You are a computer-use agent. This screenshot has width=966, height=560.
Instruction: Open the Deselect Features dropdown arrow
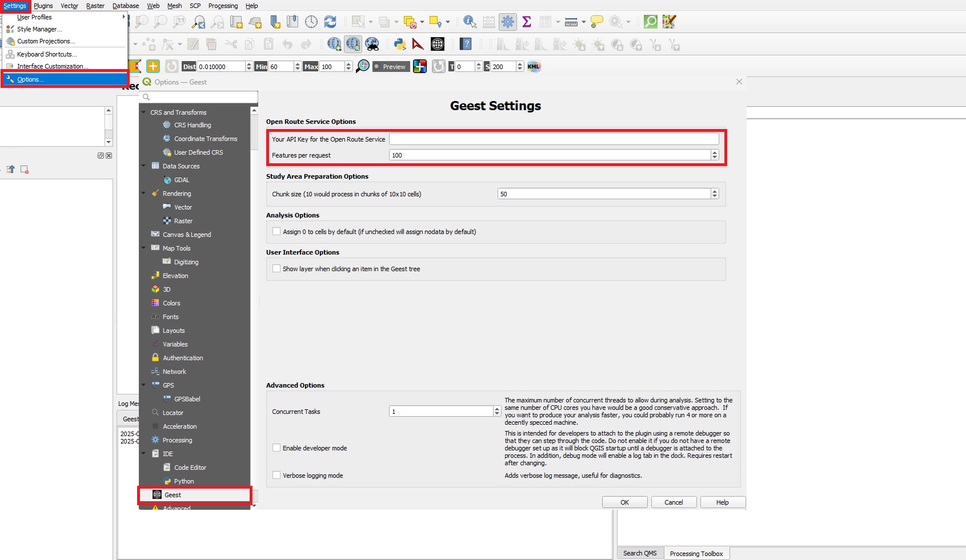[x=422, y=22]
